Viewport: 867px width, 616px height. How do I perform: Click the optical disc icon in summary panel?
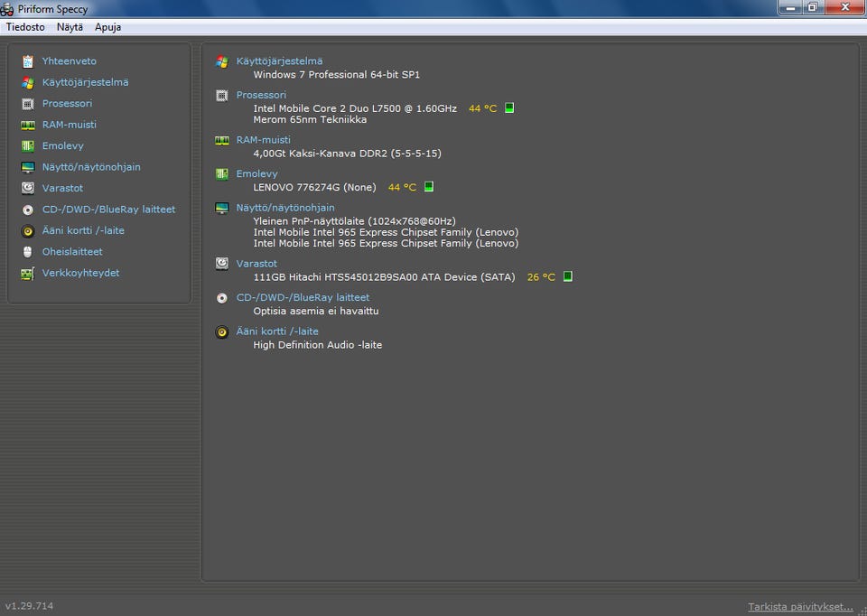[222, 298]
